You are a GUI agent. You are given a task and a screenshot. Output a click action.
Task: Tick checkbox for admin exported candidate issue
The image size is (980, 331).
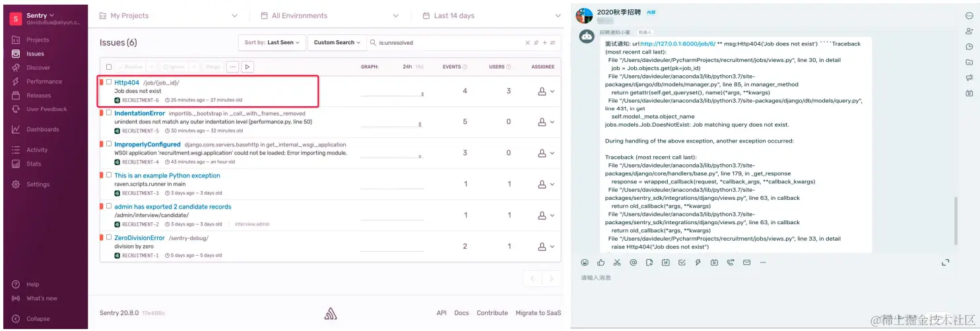coord(110,206)
